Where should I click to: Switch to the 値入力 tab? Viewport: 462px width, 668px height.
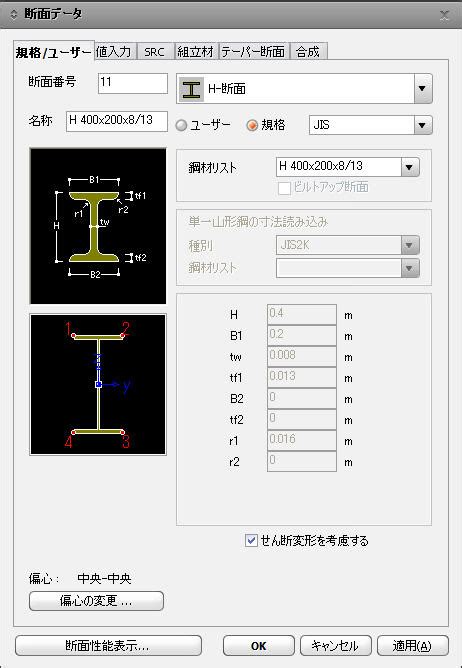pyautogui.click(x=113, y=52)
